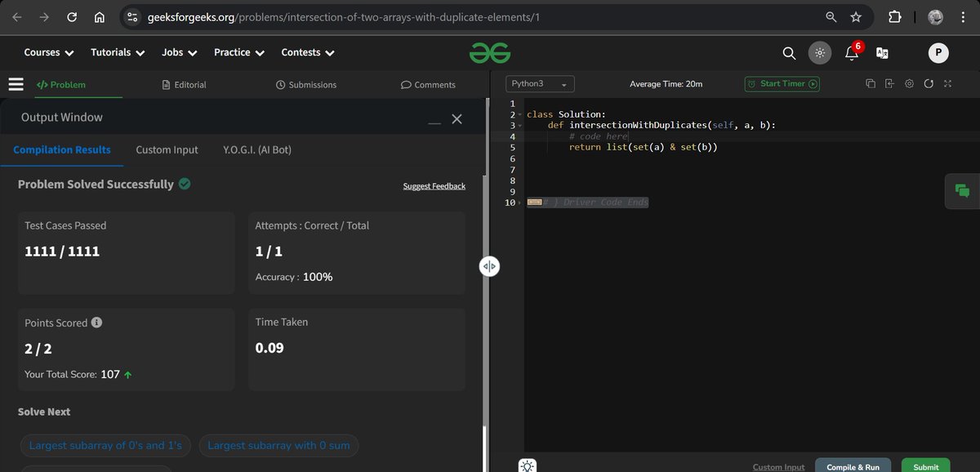
Task: Open the hamburger side menu
Action: point(16,84)
